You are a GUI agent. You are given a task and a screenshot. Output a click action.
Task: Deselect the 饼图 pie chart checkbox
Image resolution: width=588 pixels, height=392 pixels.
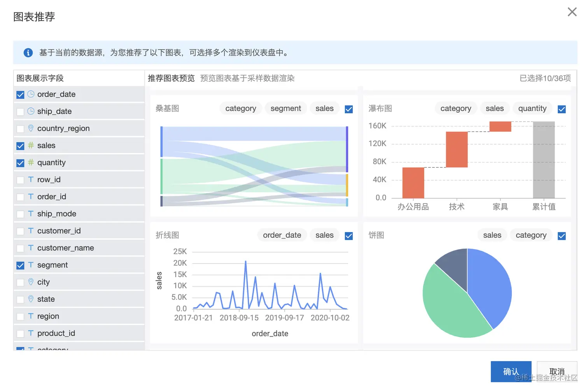562,236
